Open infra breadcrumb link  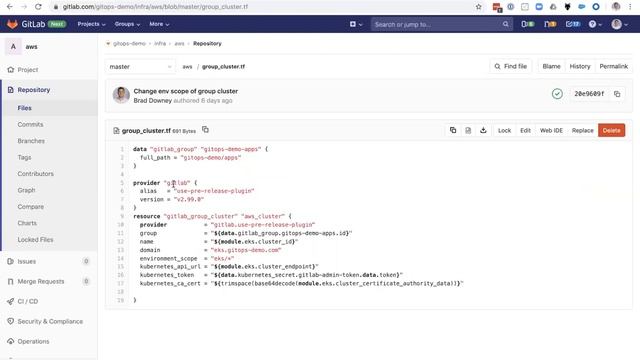click(160, 43)
